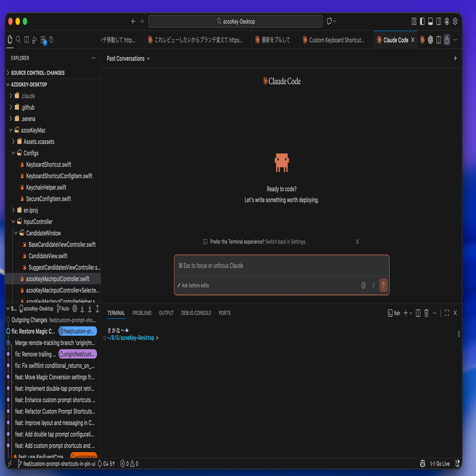Screen dimensions: 476x476
Task: Open Explorer more actions ellipsis
Action: [x=94, y=58]
